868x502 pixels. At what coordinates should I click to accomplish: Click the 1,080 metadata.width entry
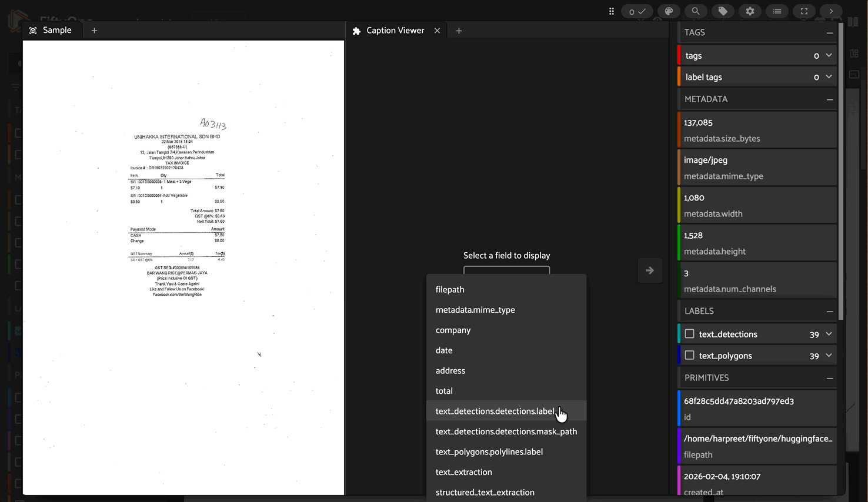pyautogui.click(x=757, y=205)
